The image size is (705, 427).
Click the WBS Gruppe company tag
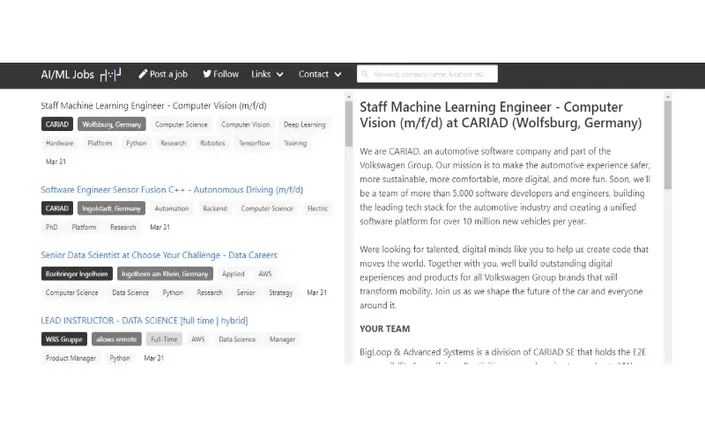click(64, 339)
